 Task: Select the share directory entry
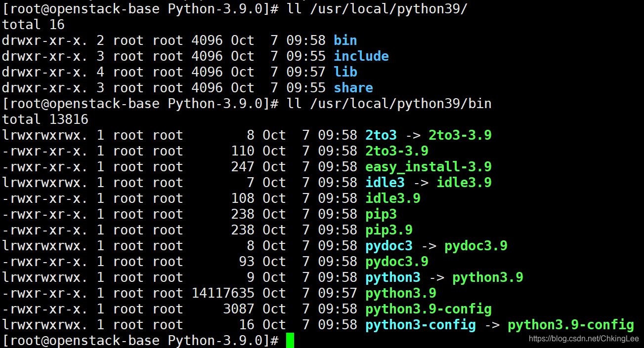353,87
